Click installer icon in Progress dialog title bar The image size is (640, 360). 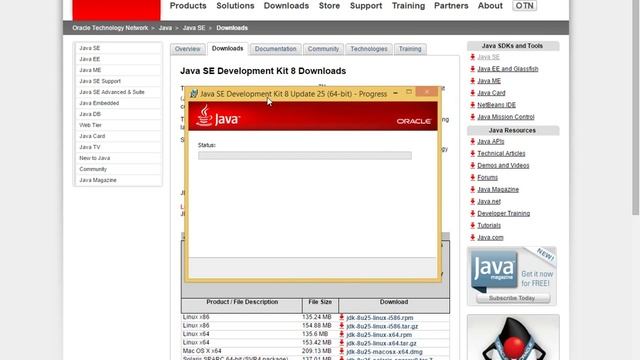point(194,93)
